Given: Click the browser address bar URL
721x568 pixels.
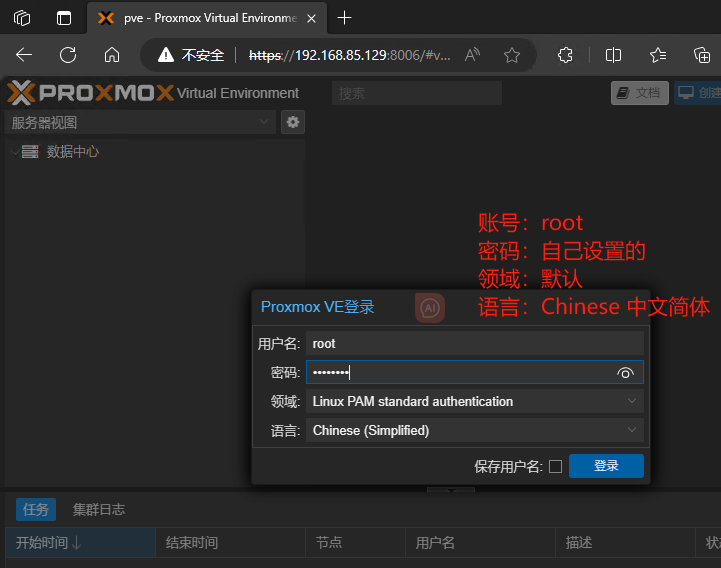Looking at the screenshot, I should (x=349, y=55).
